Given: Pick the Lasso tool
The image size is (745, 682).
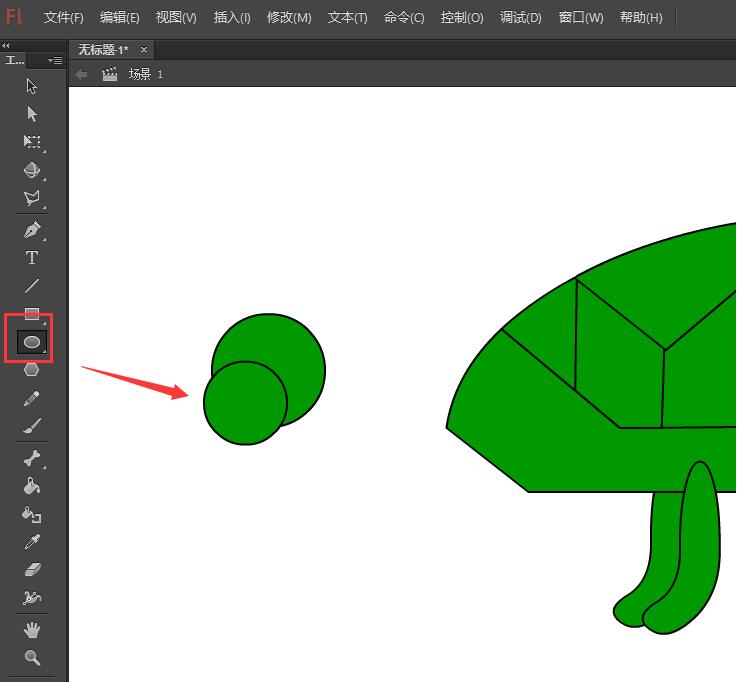Looking at the screenshot, I should click(x=32, y=198).
